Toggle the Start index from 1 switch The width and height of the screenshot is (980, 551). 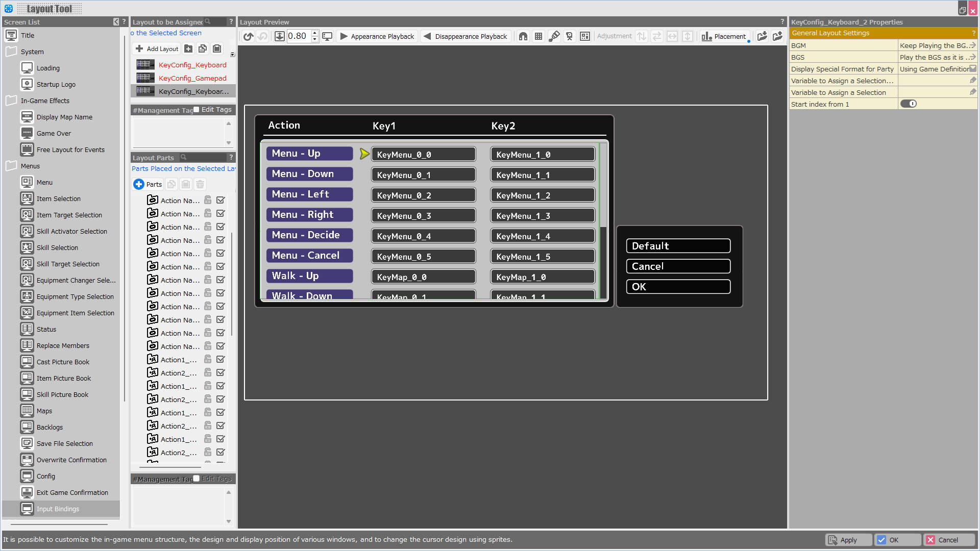tap(909, 104)
